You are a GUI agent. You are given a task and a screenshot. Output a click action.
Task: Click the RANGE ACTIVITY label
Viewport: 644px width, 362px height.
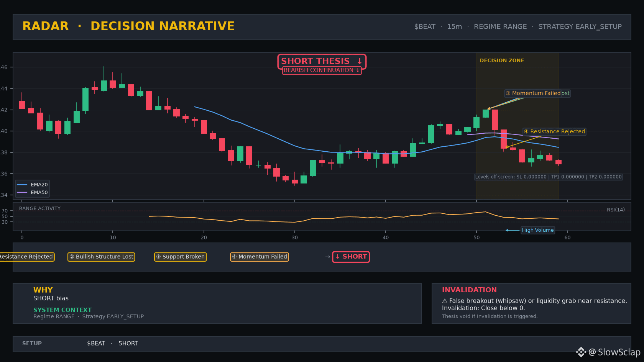(x=40, y=209)
